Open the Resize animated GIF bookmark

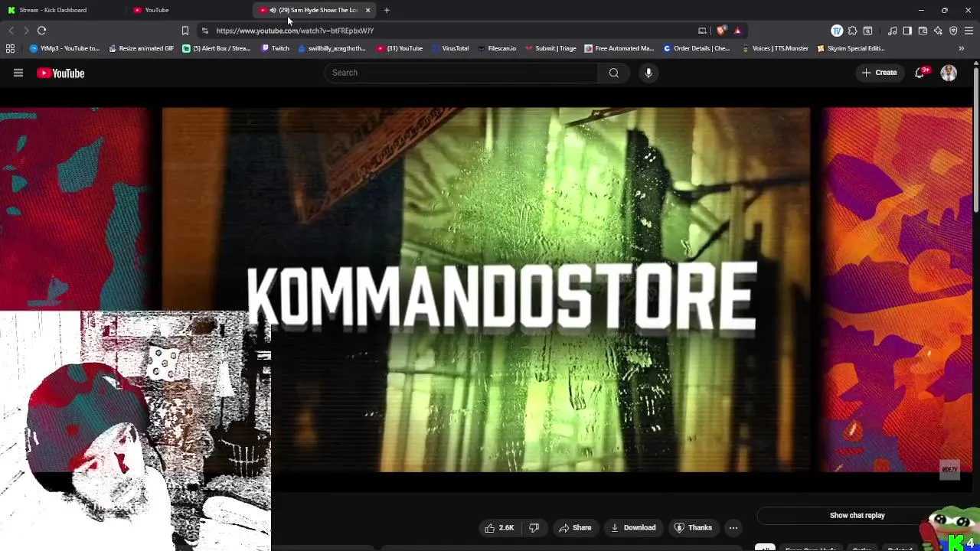pyautogui.click(x=141, y=48)
